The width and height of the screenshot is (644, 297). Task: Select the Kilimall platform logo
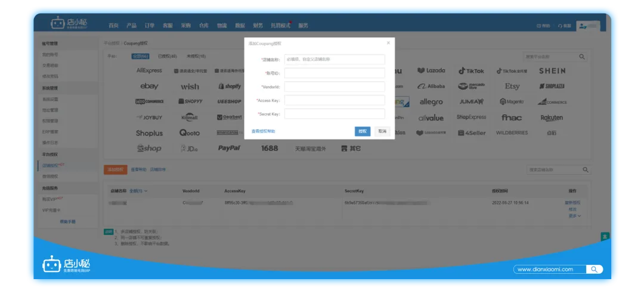pos(190,117)
